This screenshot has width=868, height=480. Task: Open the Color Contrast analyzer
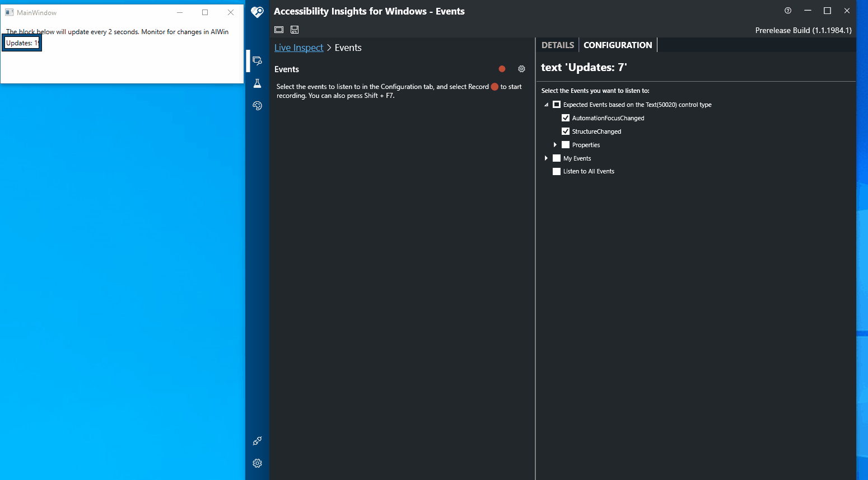[257, 106]
